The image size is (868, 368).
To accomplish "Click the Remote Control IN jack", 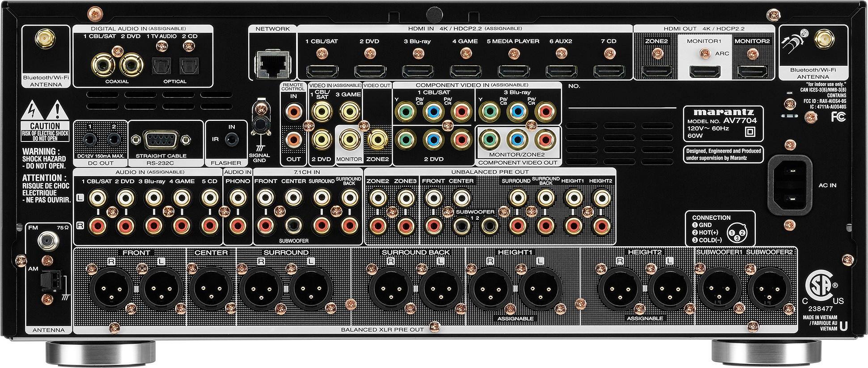I will (293, 111).
